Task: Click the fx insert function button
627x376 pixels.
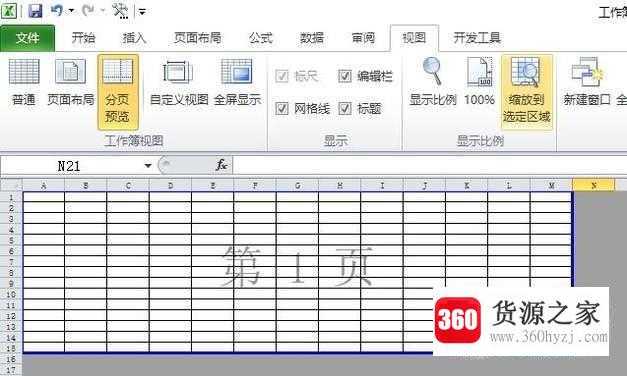Action: [221, 165]
